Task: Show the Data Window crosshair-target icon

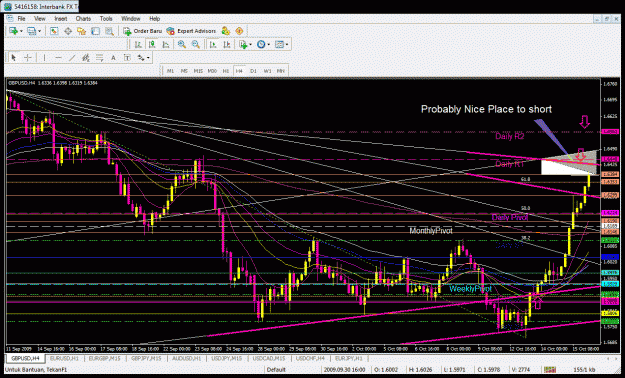Action: point(68,31)
